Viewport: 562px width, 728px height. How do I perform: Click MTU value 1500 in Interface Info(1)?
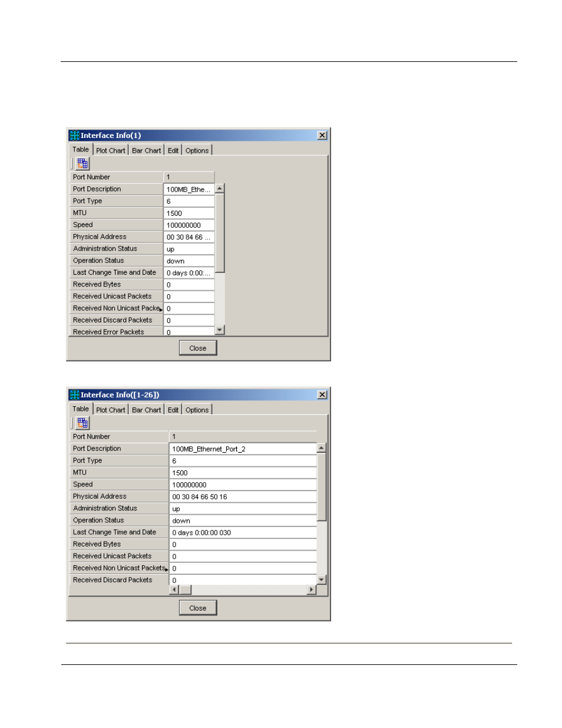point(189,213)
